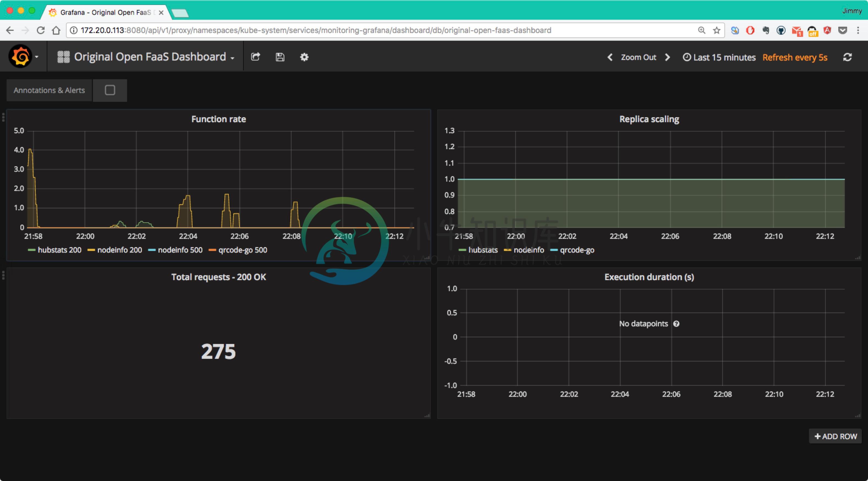Open the first row's side handle menu
868x481 pixels.
click(x=3, y=117)
